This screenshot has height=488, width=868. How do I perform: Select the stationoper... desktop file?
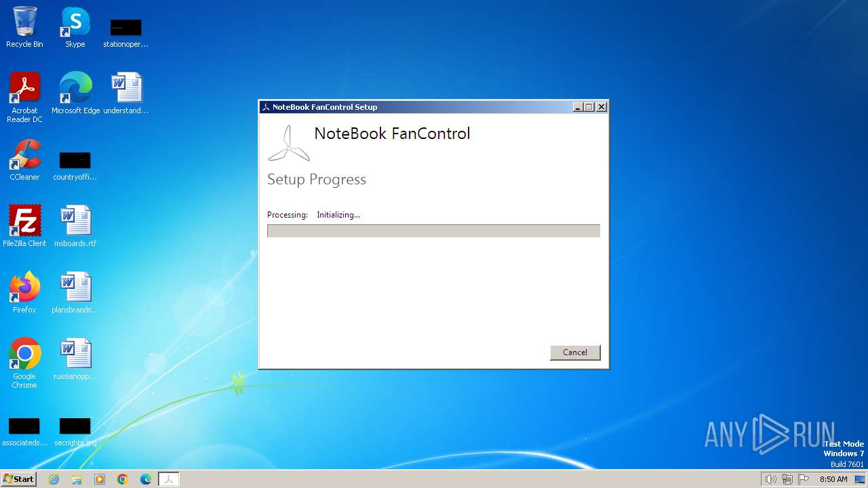coord(126,33)
